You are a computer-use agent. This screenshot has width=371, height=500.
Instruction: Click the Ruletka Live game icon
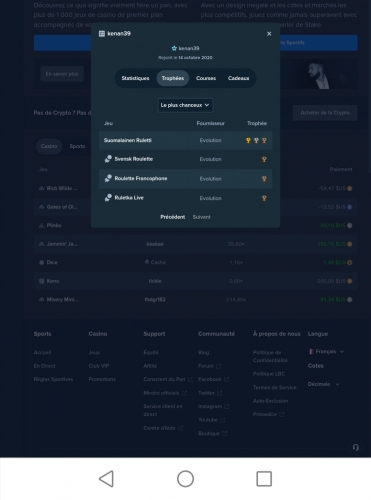coord(108,198)
